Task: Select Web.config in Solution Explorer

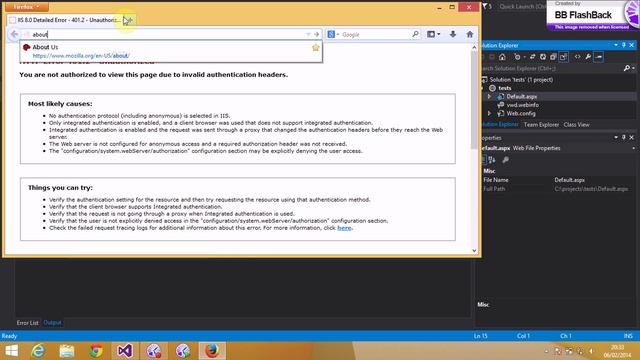Action: 521,113
